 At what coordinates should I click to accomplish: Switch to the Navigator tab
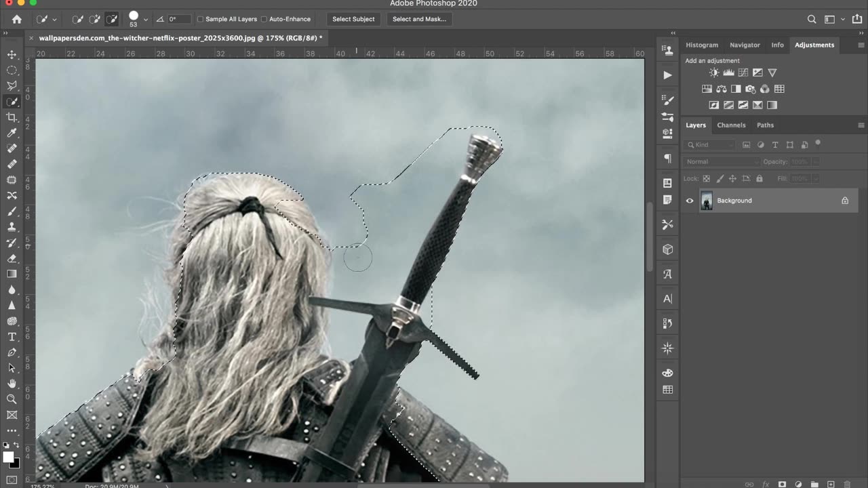(x=745, y=45)
